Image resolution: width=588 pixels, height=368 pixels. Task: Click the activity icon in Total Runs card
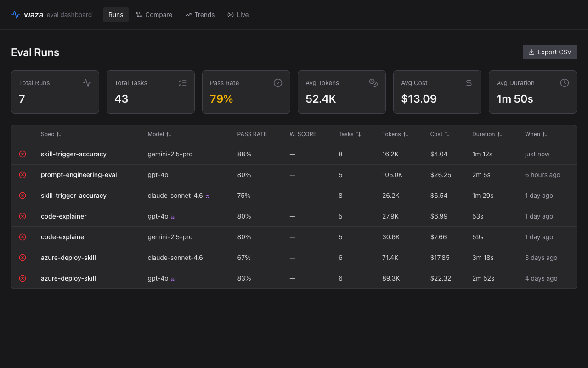tap(87, 83)
